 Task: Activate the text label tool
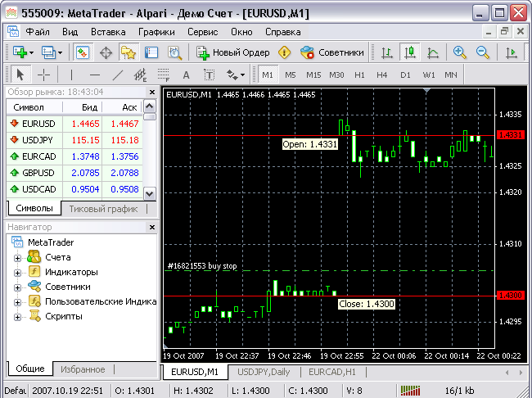(x=209, y=75)
